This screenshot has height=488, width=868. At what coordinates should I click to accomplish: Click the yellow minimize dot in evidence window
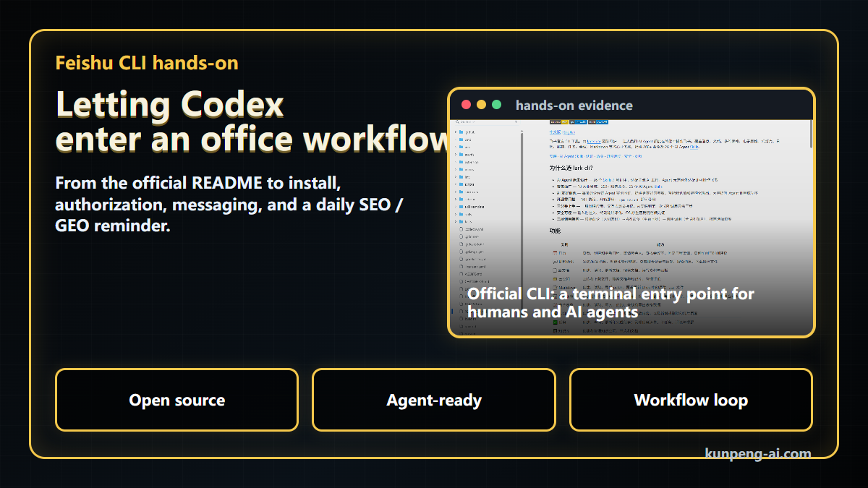(481, 105)
